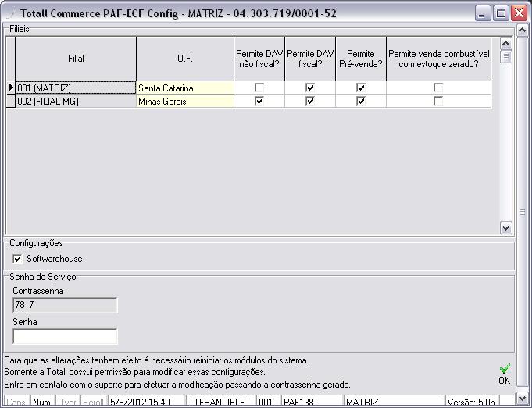Toggle Permite DAV fiscal for 002 FILIAL MG

tap(310, 101)
